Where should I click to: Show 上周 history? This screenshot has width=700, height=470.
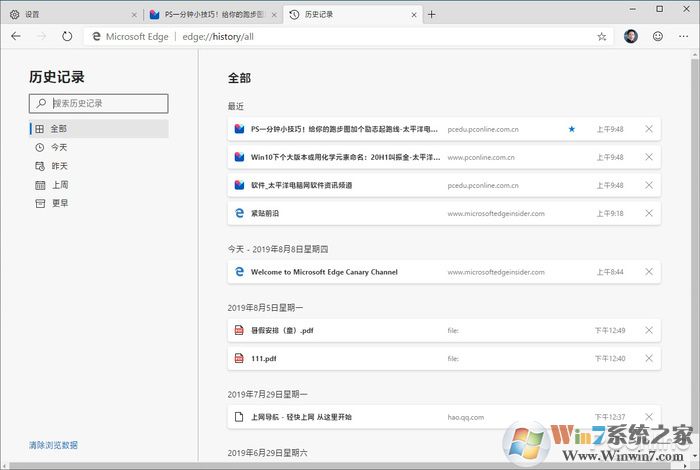click(99, 185)
